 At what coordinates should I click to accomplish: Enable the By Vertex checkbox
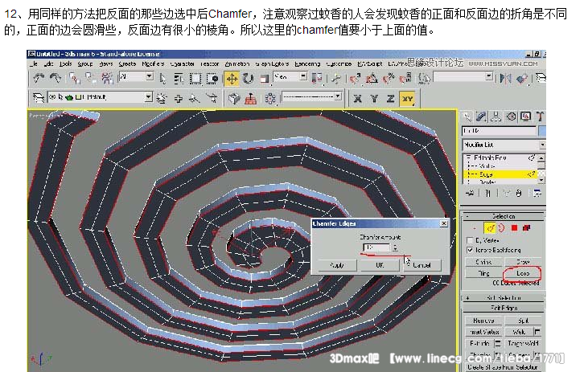(x=470, y=240)
